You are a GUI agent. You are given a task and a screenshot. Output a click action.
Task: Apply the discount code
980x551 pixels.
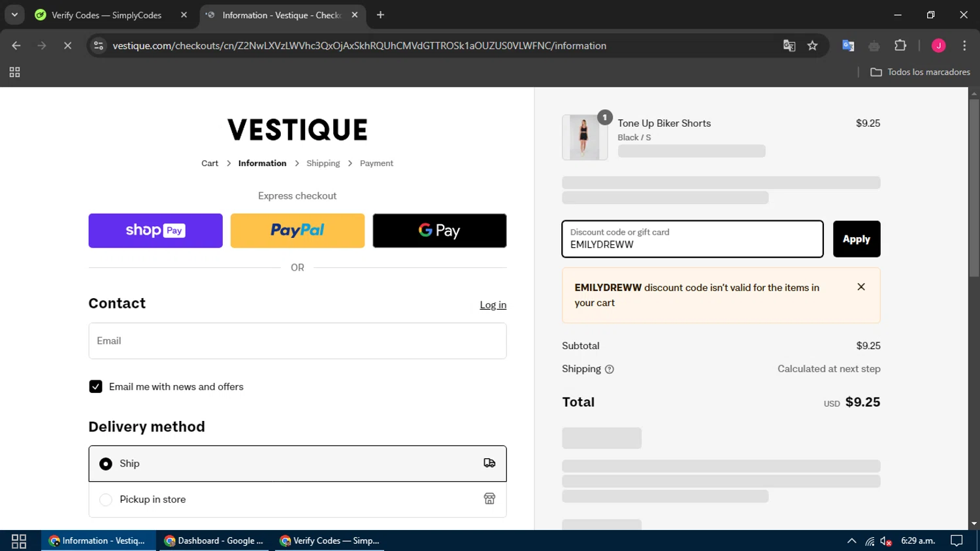(857, 239)
